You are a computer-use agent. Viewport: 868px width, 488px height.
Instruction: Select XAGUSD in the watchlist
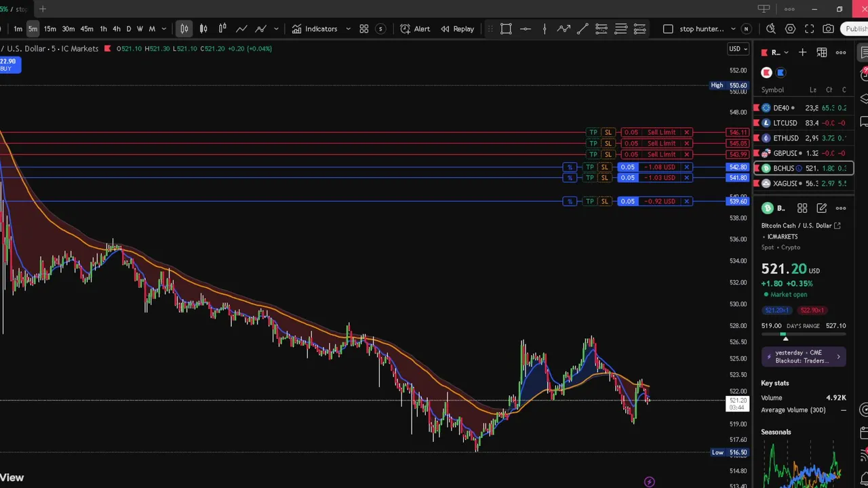pyautogui.click(x=804, y=184)
